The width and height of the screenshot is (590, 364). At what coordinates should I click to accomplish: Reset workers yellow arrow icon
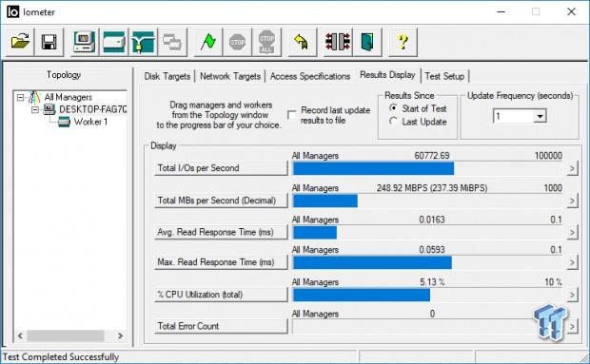(302, 42)
